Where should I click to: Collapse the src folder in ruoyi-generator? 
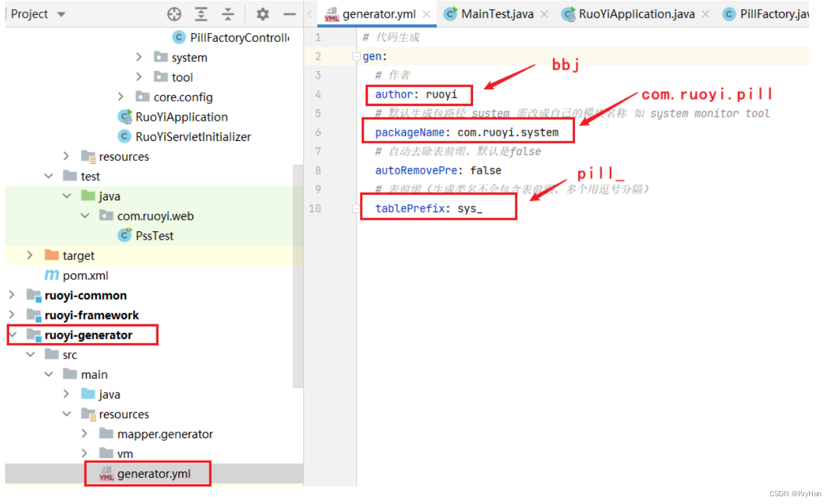pyautogui.click(x=30, y=355)
